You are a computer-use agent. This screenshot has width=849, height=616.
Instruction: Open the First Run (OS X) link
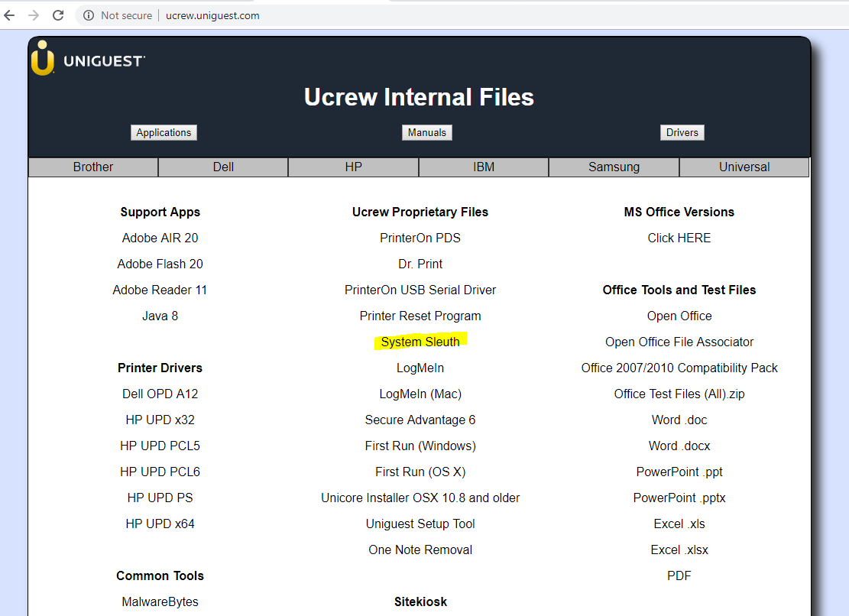420,472
